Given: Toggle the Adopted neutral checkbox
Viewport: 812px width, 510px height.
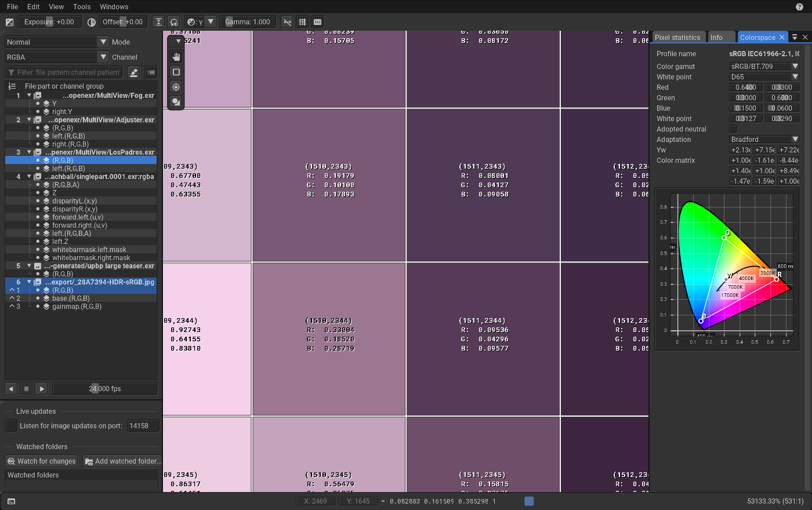Looking at the screenshot, I should (x=733, y=129).
